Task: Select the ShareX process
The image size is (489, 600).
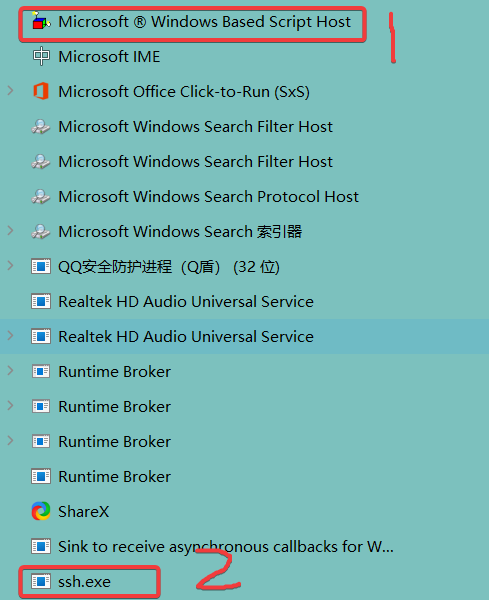Action: point(244,512)
